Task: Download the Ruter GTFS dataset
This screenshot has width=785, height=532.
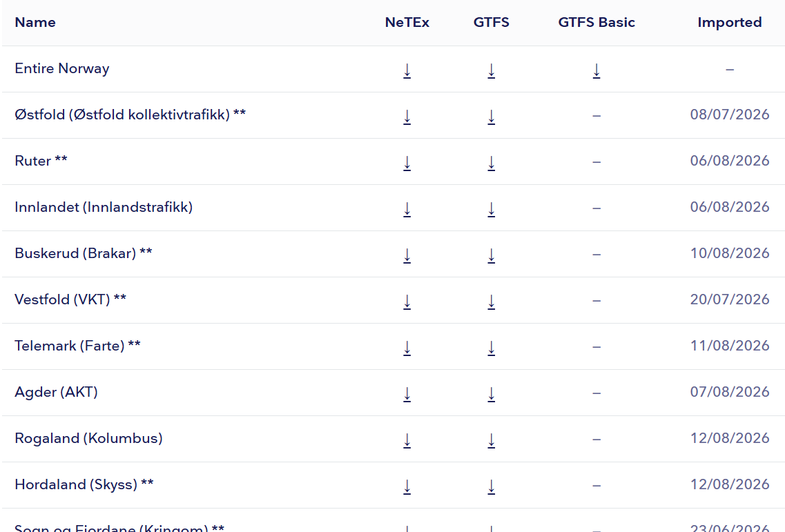Action: [491, 163]
